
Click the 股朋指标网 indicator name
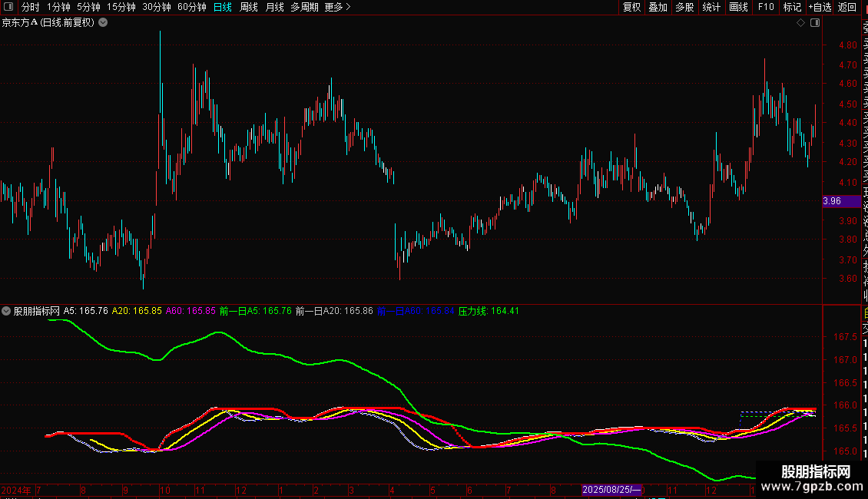[37, 311]
